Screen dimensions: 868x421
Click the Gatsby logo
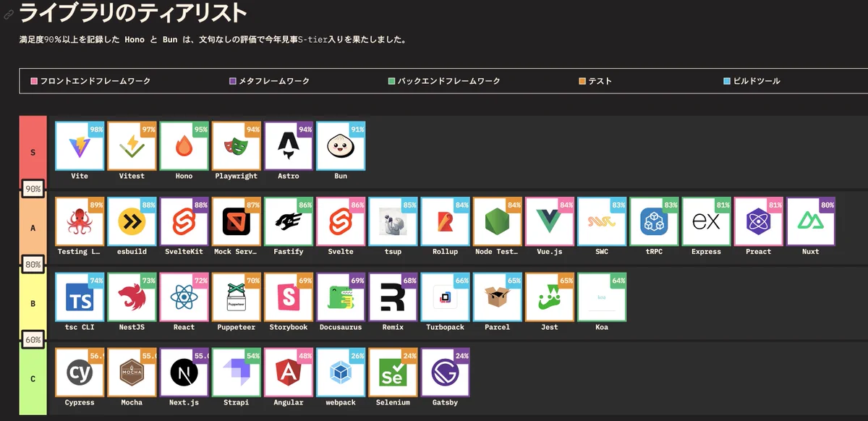click(x=445, y=374)
